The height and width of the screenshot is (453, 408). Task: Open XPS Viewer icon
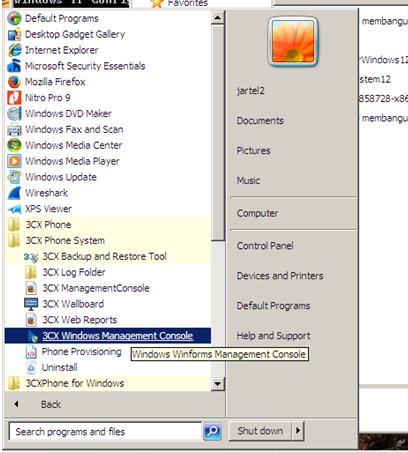coord(14,209)
